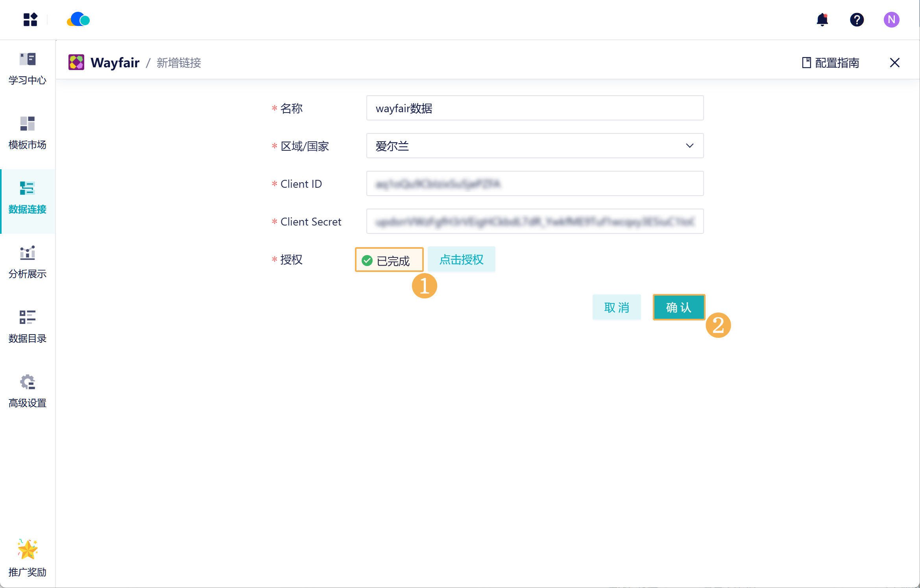This screenshot has height=588, width=920.
Task: Open the help question mark icon
Action: (857, 19)
